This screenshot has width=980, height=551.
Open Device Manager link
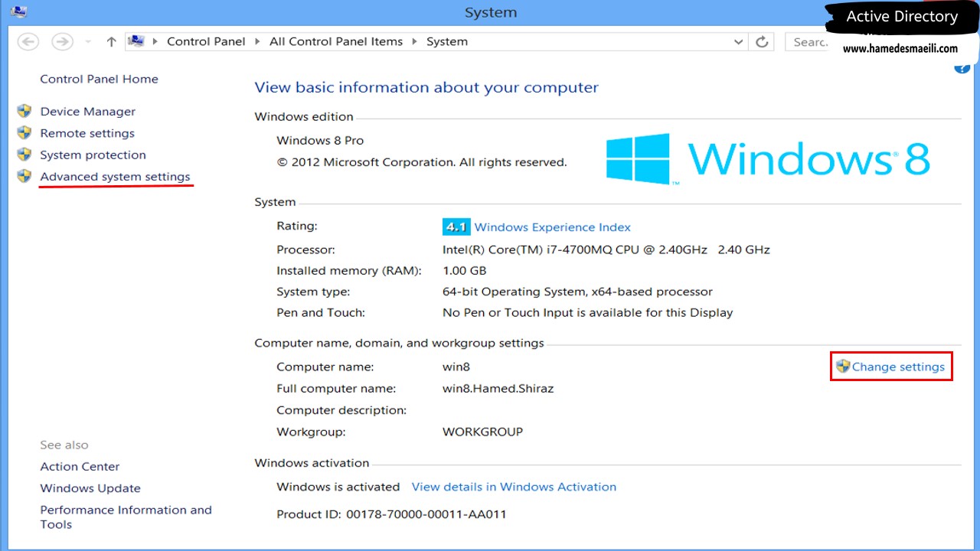88,112
